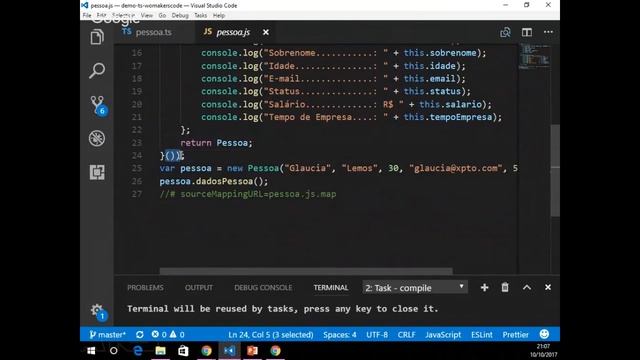
Task: Click the sourceMappingURL comment line
Action: point(248,194)
